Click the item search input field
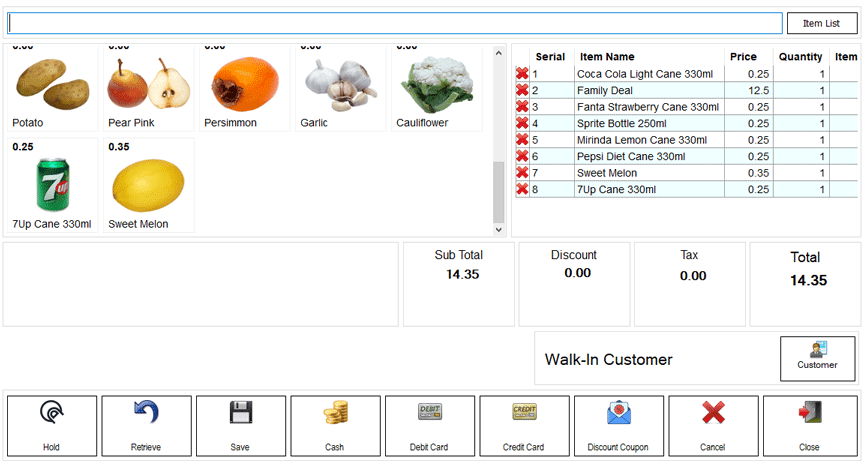The image size is (864, 468). 395,23
